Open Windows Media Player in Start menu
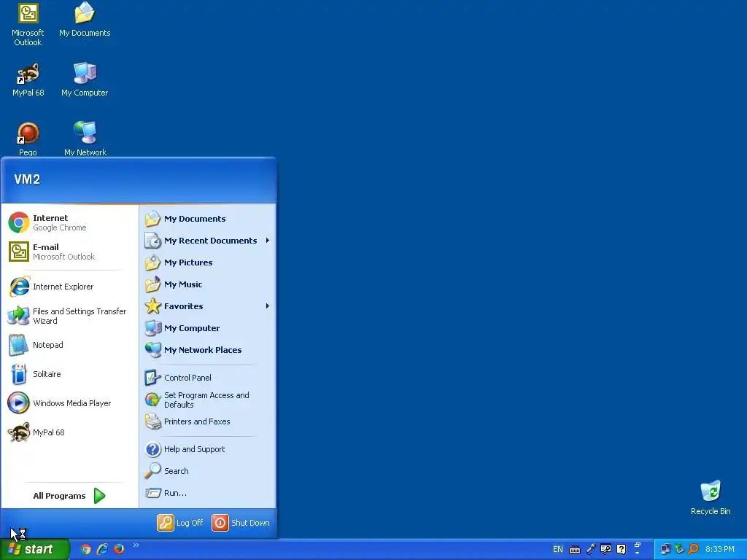This screenshot has height=560, width=747. [69, 402]
